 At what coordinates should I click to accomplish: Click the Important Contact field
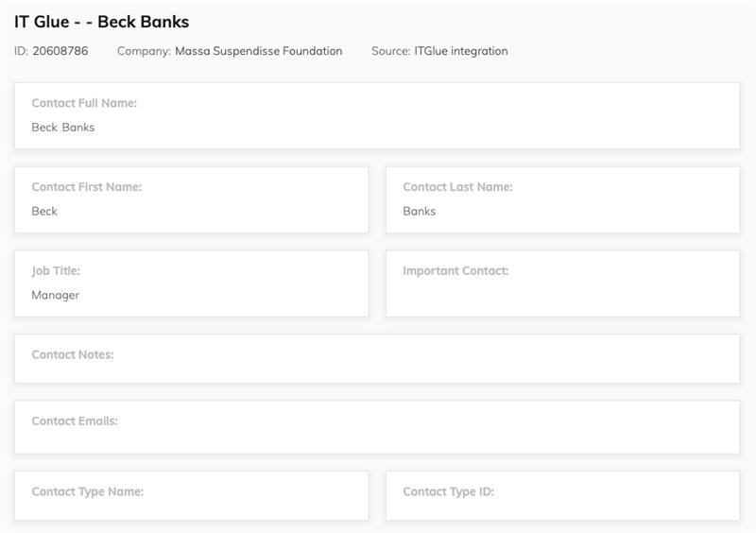562,284
